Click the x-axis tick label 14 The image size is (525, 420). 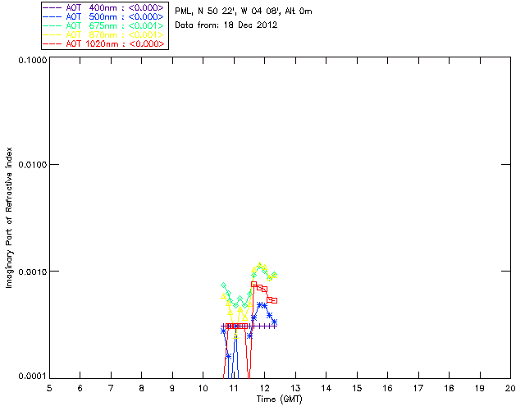click(x=326, y=388)
